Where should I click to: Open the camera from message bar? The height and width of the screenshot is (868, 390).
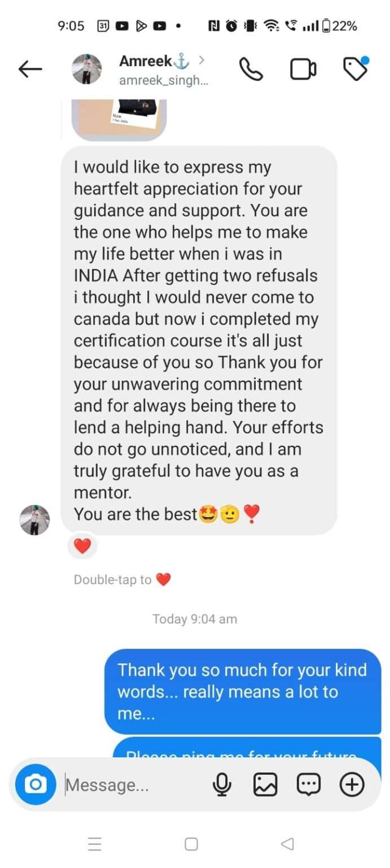tap(36, 784)
